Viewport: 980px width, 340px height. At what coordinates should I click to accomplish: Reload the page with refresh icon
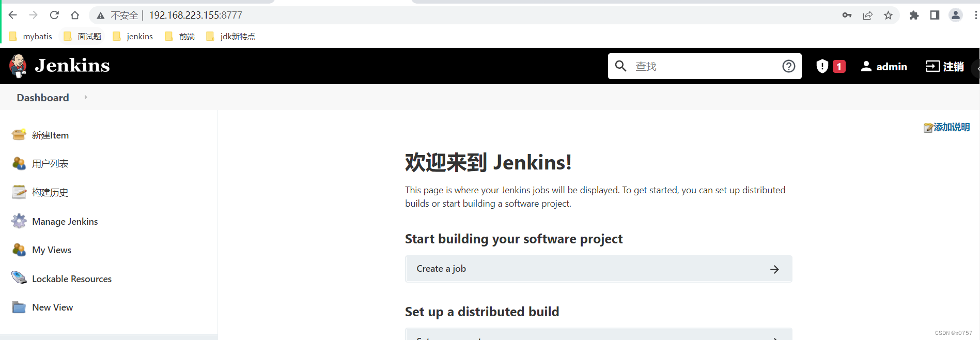tap(54, 15)
